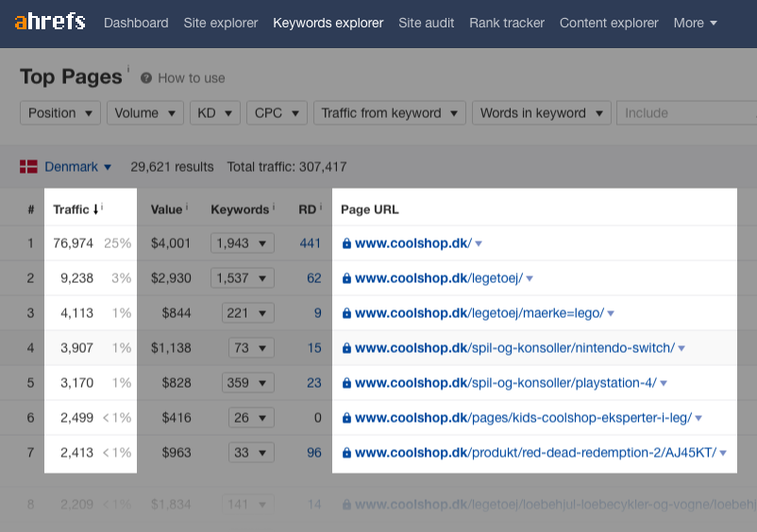Expand the More navigation dropdown

tap(696, 23)
